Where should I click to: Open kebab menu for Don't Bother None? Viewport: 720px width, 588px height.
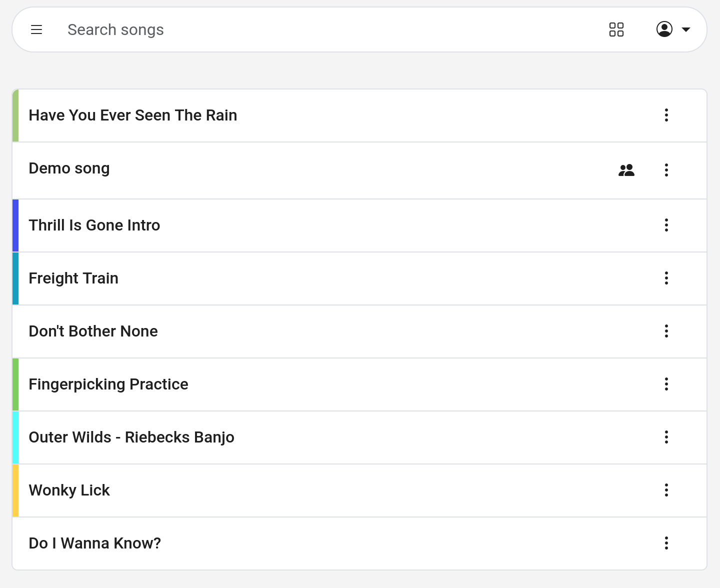(x=666, y=331)
